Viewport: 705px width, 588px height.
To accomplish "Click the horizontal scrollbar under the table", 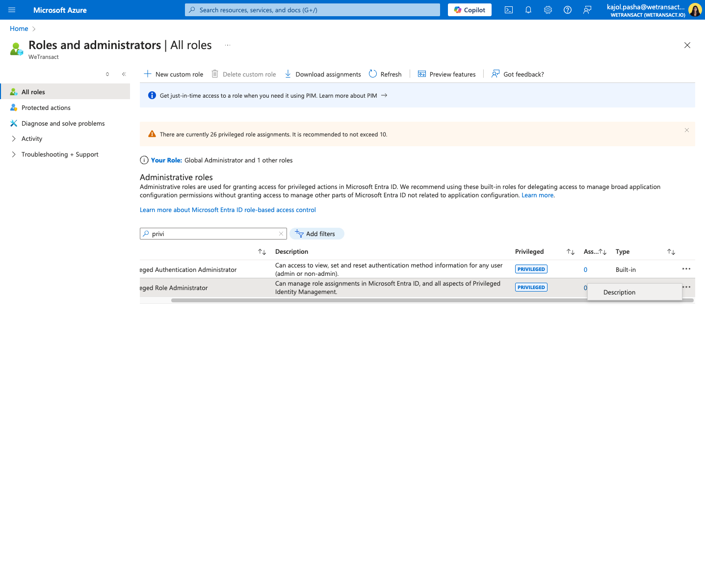I will pyautogui.click(x=432, y=300).
